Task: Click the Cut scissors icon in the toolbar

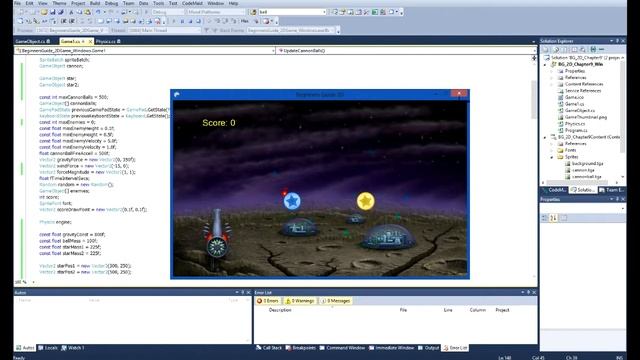Action: click(x=71, y=12)
